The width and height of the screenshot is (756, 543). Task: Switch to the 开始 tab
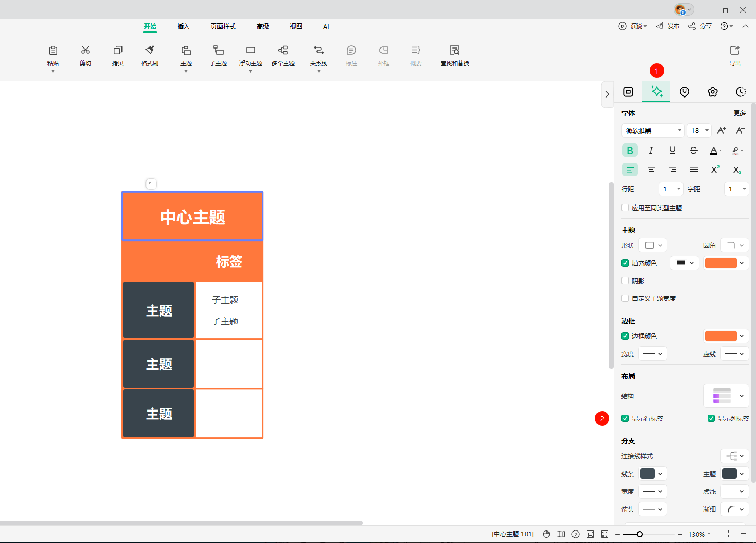point(150,26)
